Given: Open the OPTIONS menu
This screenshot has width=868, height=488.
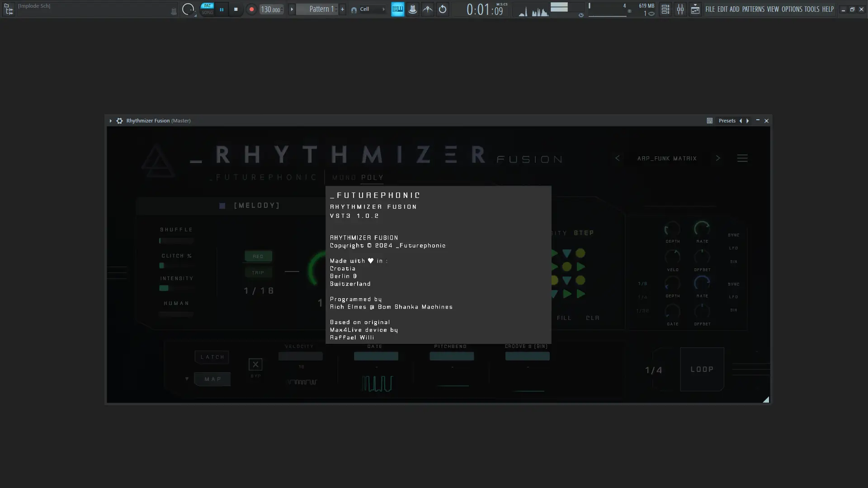Looking at the screenshot, I should coord(792,9).
